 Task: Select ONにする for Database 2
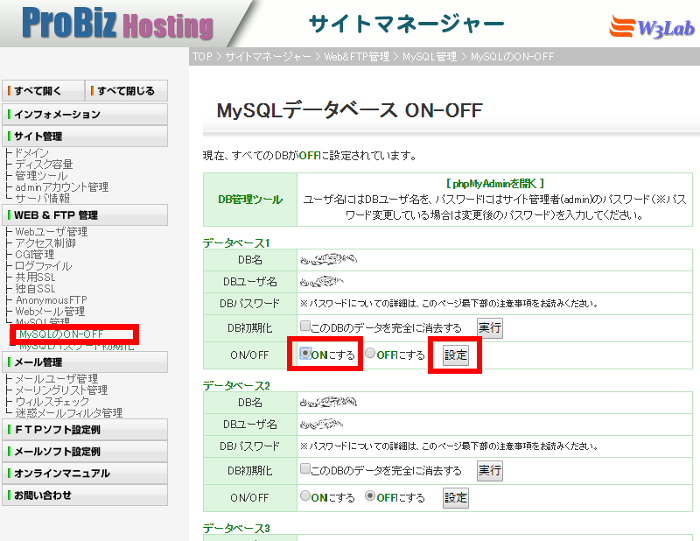[306, 497]
